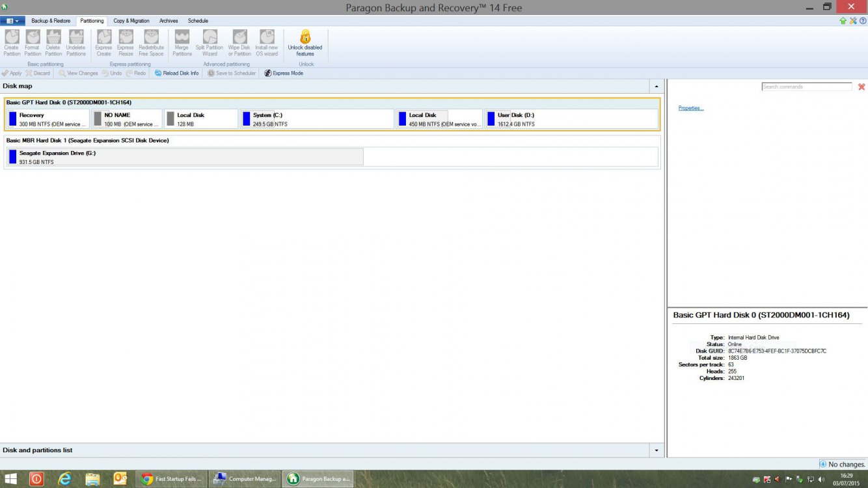This screenshot has width=868, height=488.
Task: Open the Undelete Partitions tool
Action: click(x=75, y=43)
